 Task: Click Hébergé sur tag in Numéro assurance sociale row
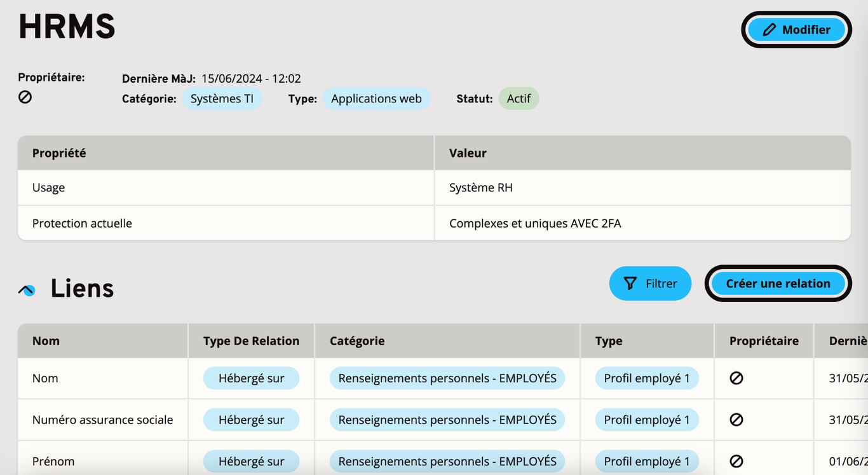(251, 420)
